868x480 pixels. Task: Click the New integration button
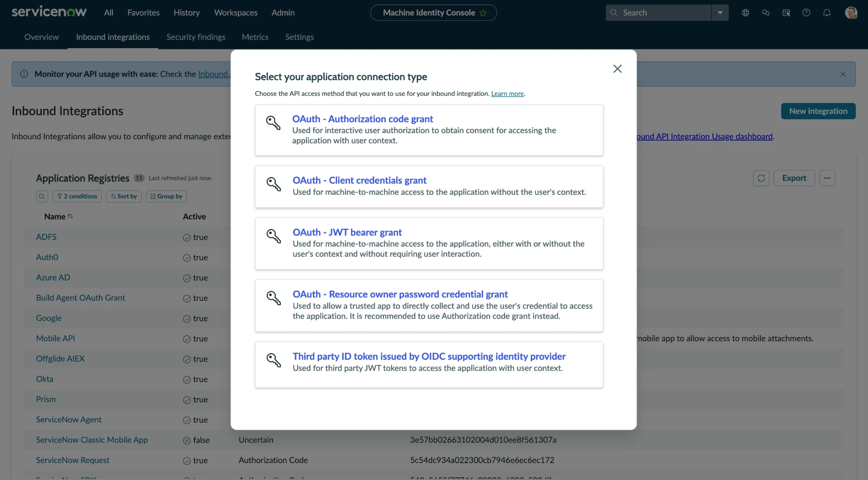818,111
